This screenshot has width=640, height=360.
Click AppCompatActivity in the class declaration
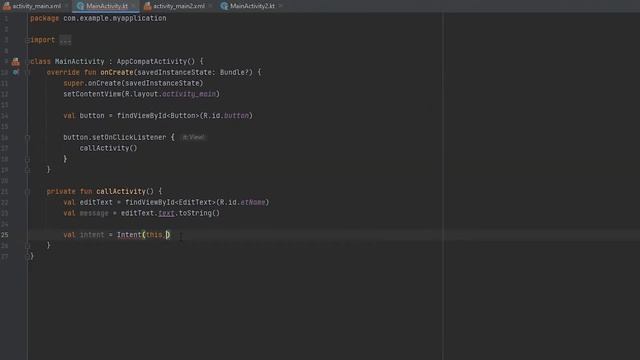152,62
